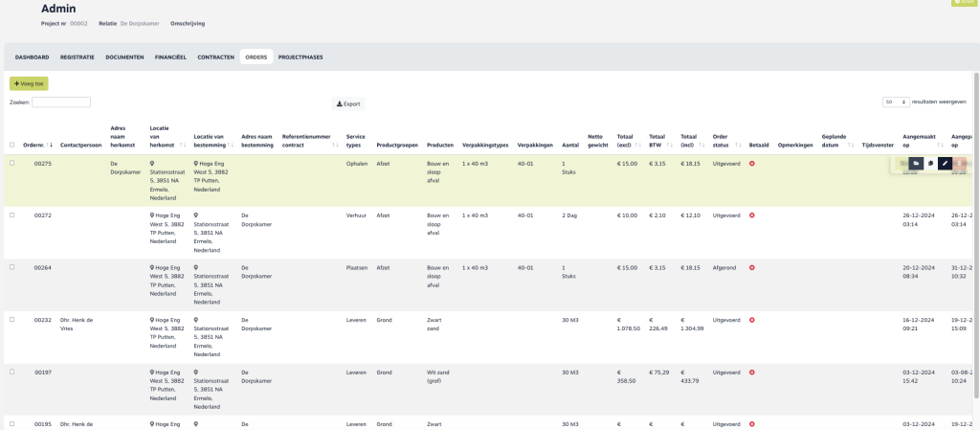
Task: Click the Voeg toe button
Action: [x=29, y=83]
